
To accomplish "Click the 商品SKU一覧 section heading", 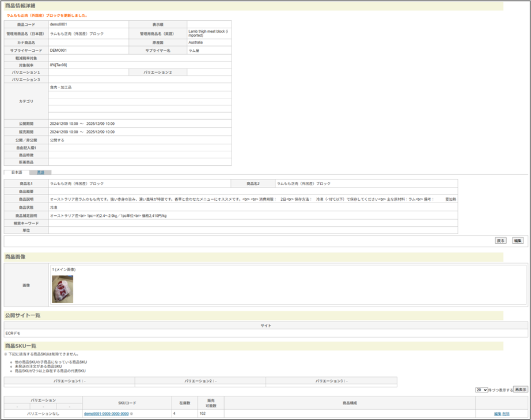I will (21, 346).
